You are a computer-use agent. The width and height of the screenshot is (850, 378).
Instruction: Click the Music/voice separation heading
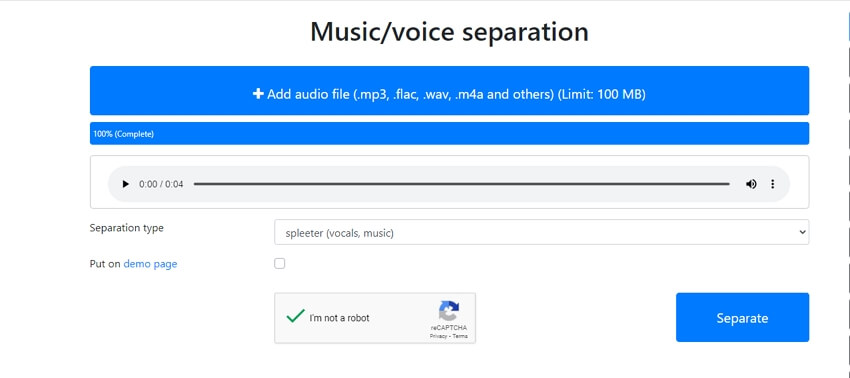click(x=449, y=31)
